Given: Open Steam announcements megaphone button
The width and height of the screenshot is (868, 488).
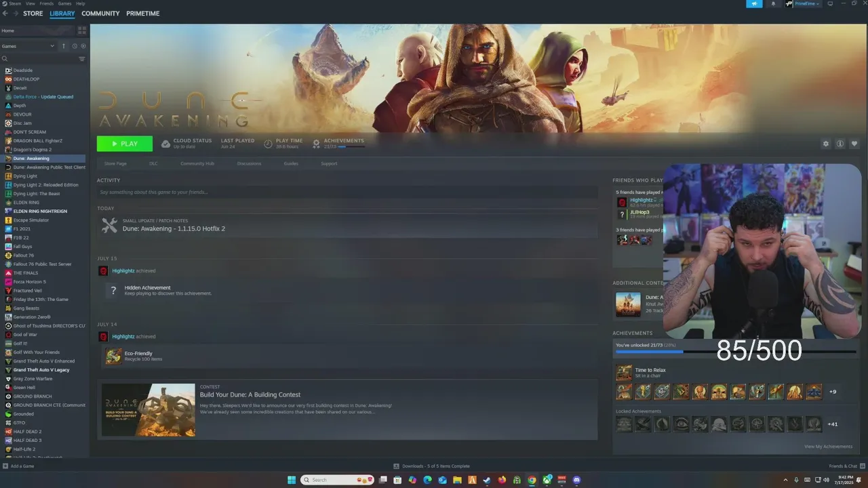Looking at the screenshot, I should click(754, 4).
